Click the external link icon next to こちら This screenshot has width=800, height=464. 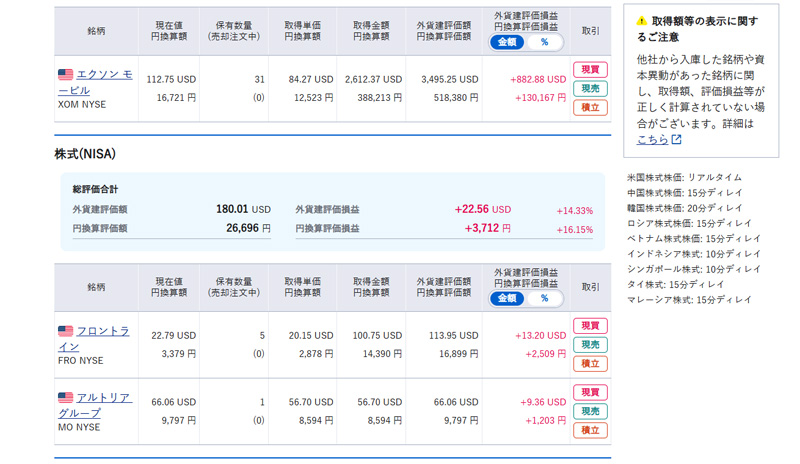pos(677,140)
